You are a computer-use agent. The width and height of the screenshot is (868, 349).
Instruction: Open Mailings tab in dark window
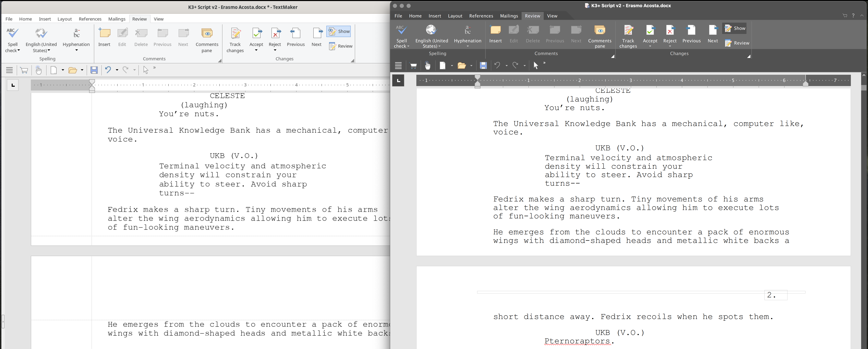pyautogui.click(x=509, y=16)
